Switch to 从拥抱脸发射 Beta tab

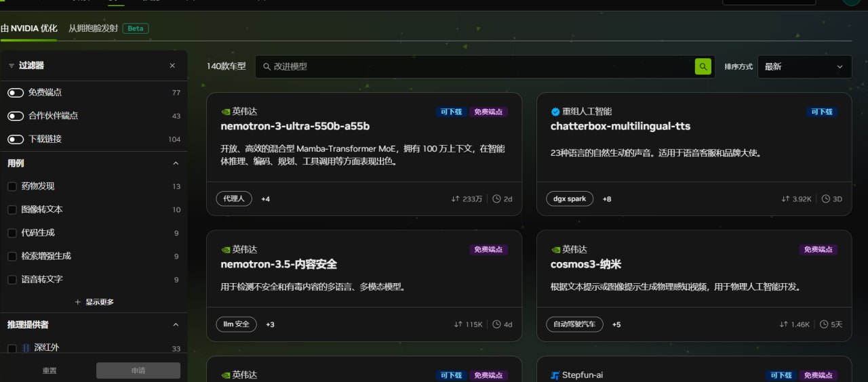[x=108, y=28]
